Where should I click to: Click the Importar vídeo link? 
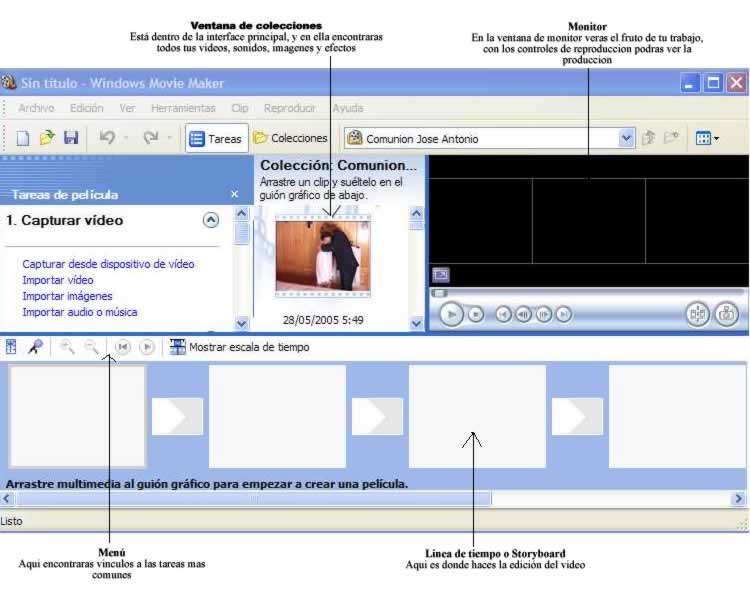pyautogui.click(x=58, y=280)
